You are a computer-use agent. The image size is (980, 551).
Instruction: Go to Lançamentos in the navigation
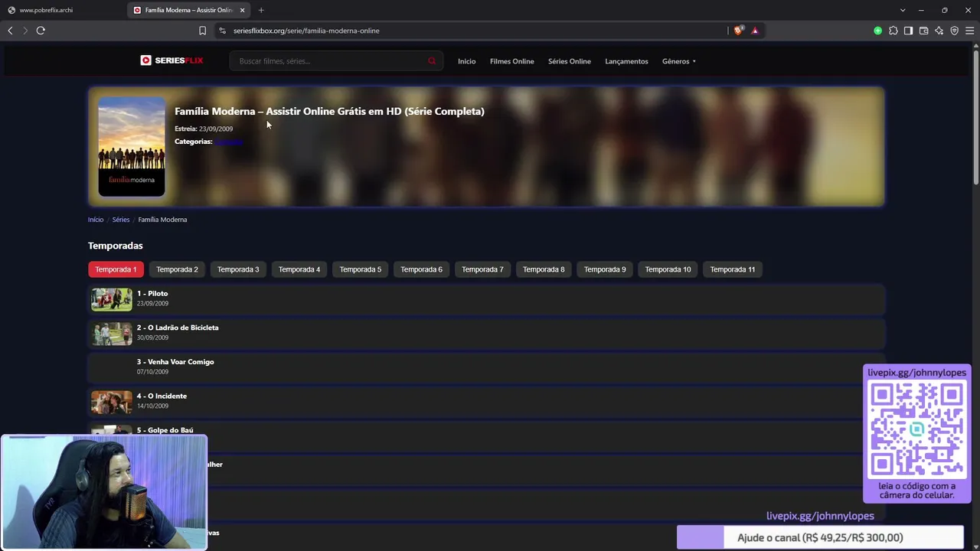(x=626, y=61)
